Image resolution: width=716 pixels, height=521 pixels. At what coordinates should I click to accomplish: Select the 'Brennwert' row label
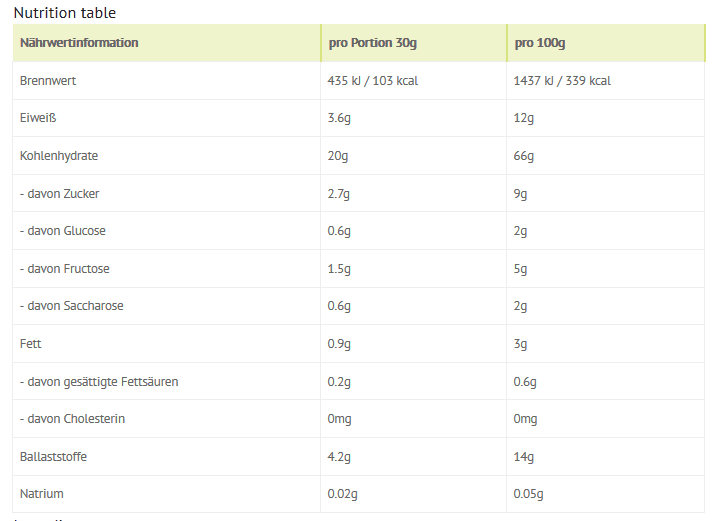point(48,81)
